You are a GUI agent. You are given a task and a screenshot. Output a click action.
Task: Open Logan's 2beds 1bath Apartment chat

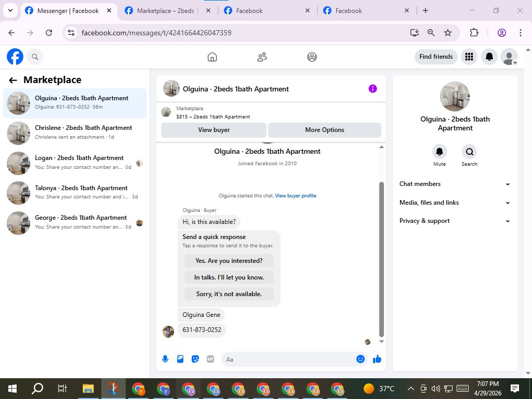point(75,163)
